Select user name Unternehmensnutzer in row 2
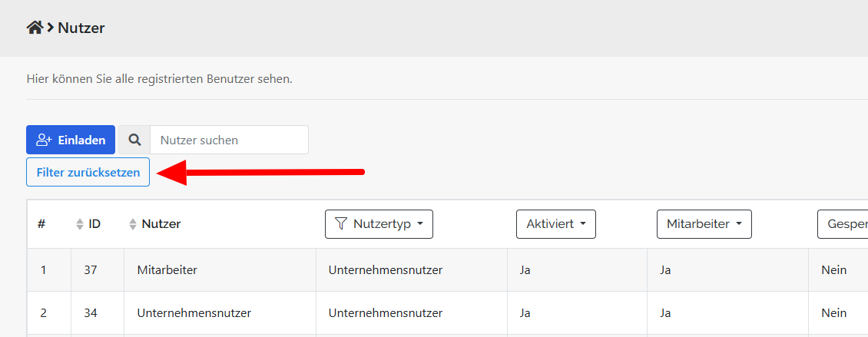868x337 pixels. pyautogui.click(x=194, y=313)
